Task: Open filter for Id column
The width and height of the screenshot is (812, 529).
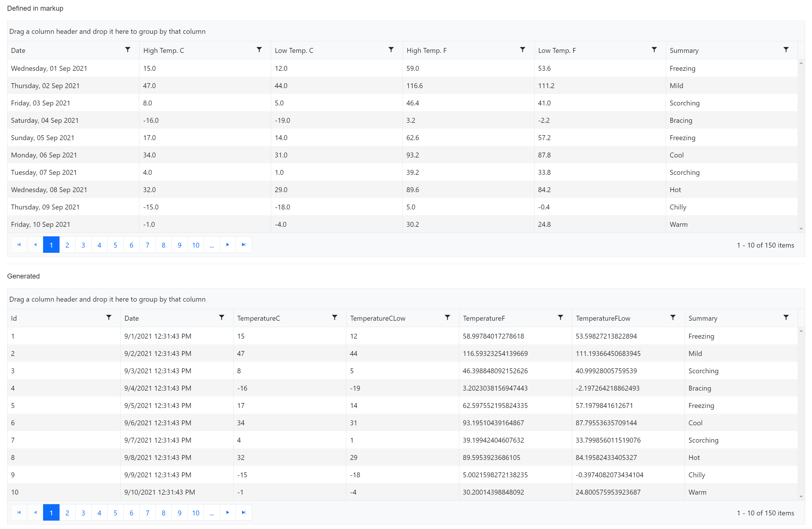Action: pos(109,318)
